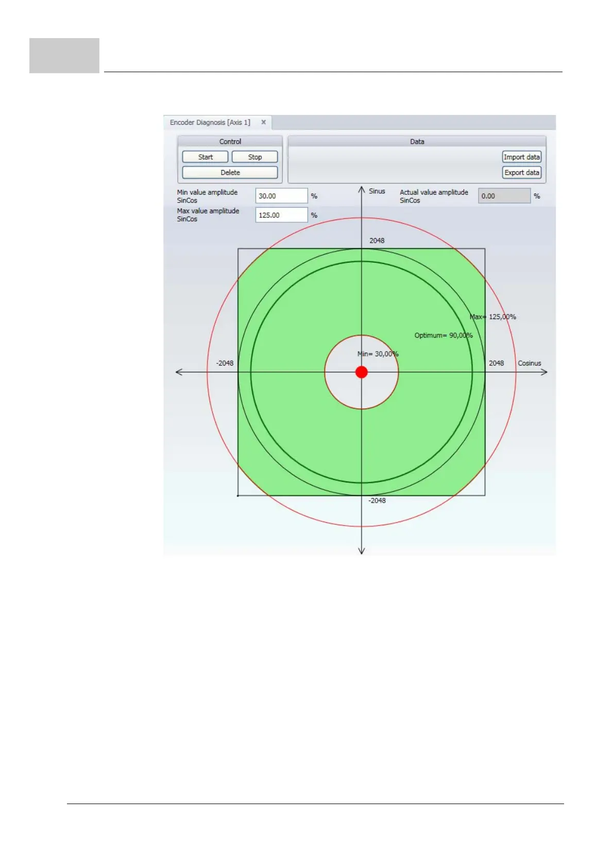
Task: Click the Export data button
Action: pos(522,172)
